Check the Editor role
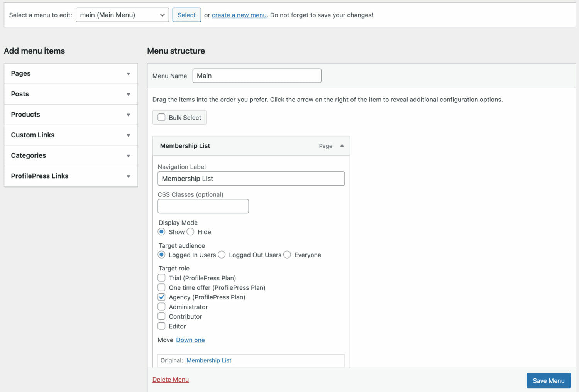The height and width of the screenshot is (392, 579). tap(161, 326)
